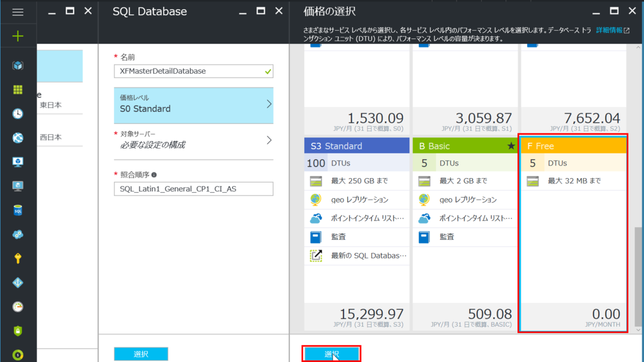Click the 0.00 JPY/MONTH price of F Free
644x362 pixels.
606,314
